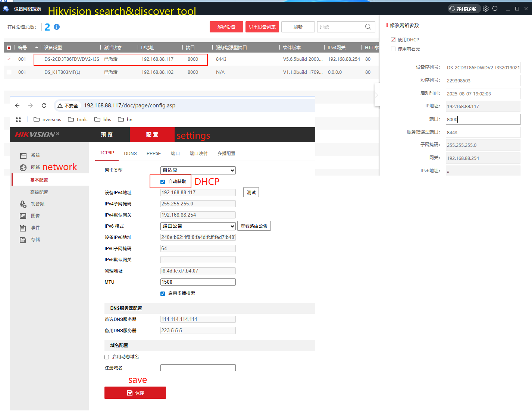Check the DS_K1T803MF(L) device row
This screenshot has height=419, width=532.
[9, 72]
